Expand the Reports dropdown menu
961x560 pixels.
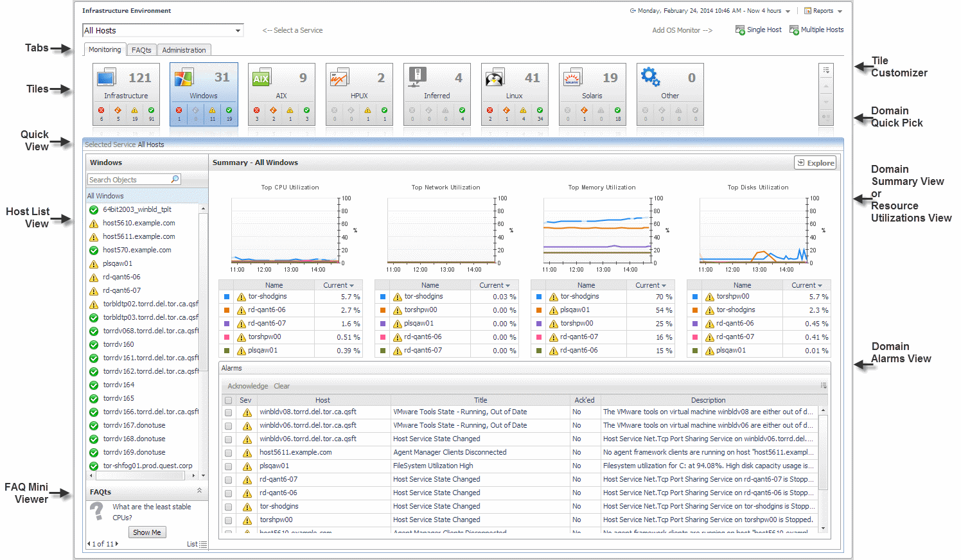[840, 11]
